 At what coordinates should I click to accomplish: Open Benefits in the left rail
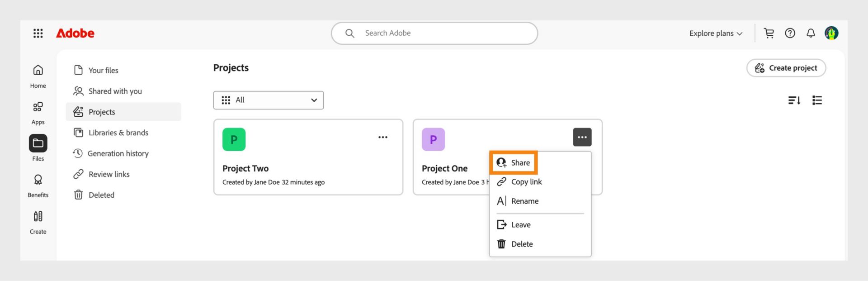[x=38, y=185]
